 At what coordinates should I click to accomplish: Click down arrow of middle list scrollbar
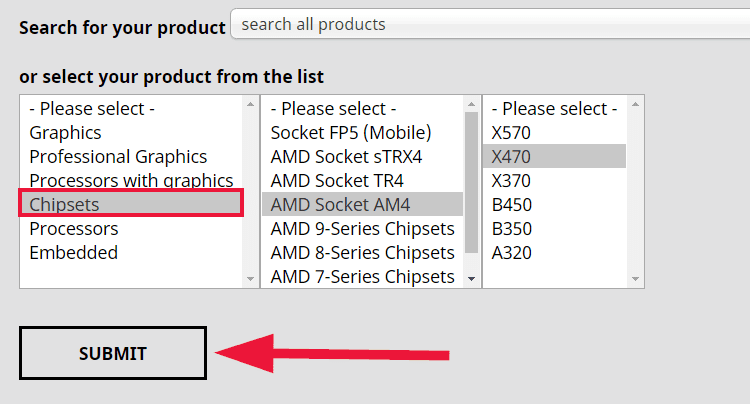(x=472, y=279)
